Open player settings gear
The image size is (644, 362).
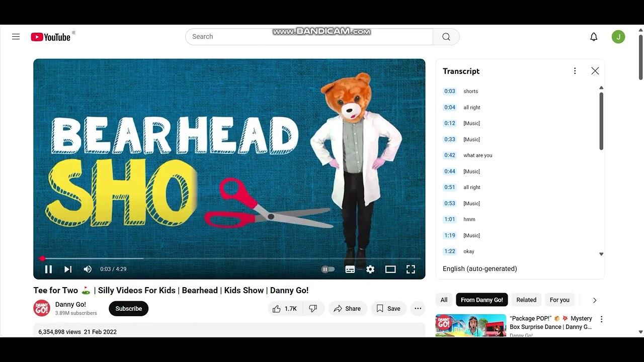pyautogui.click(x=370, y=269)
